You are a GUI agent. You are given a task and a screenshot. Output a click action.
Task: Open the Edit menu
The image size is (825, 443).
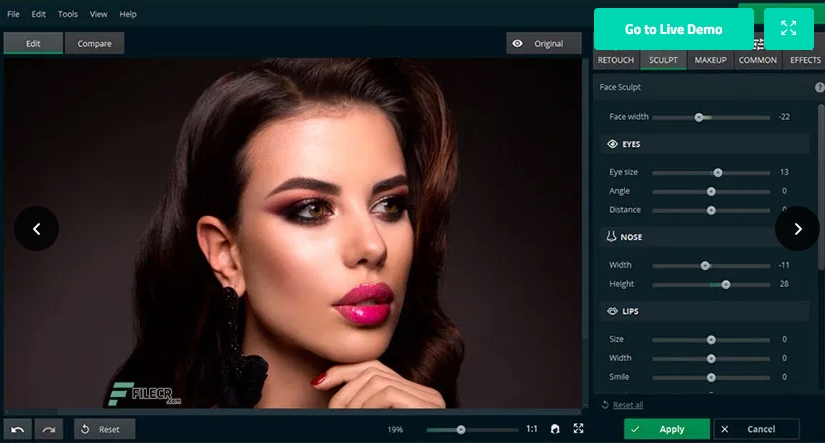pos(38,14)
